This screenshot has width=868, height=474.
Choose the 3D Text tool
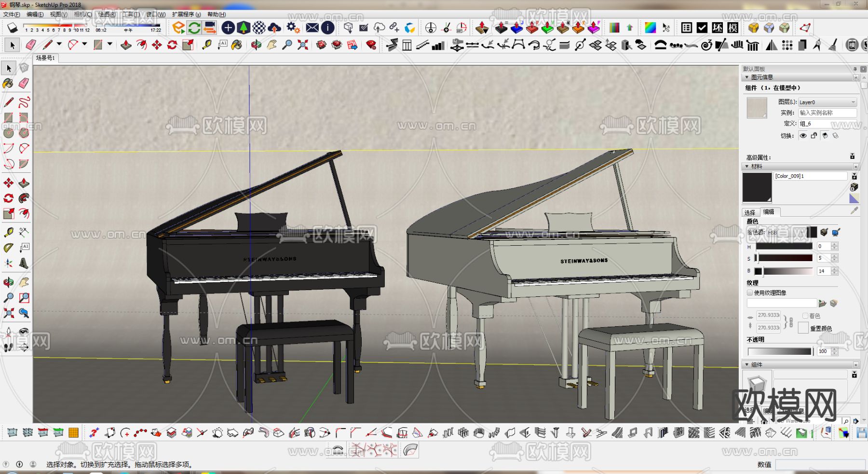tap(24, 264)
